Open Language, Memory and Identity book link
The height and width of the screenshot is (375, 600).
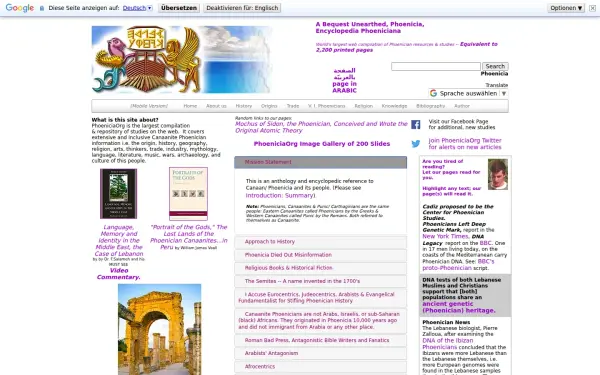pyautogui.click(x=119, y=240)
